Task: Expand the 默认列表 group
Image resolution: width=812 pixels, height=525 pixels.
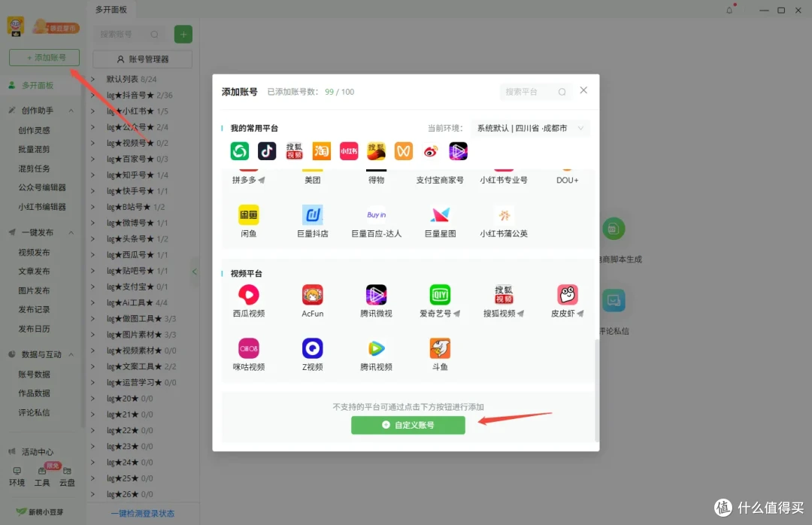Action: click(x=92, y=79)
